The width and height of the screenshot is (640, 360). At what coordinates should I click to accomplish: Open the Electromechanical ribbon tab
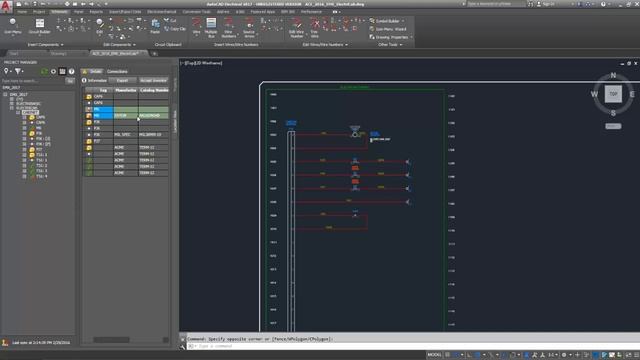click(x=162, y=12)
